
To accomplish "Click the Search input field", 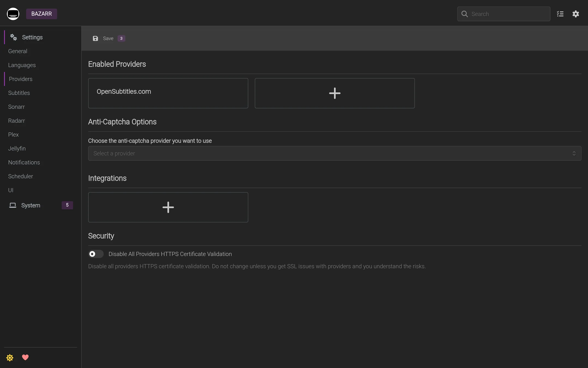I will [x=504, y=14].
